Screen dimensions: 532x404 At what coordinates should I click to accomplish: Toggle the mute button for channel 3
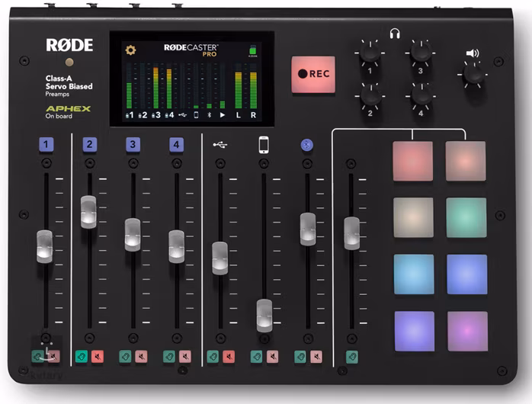coord(142,357)
